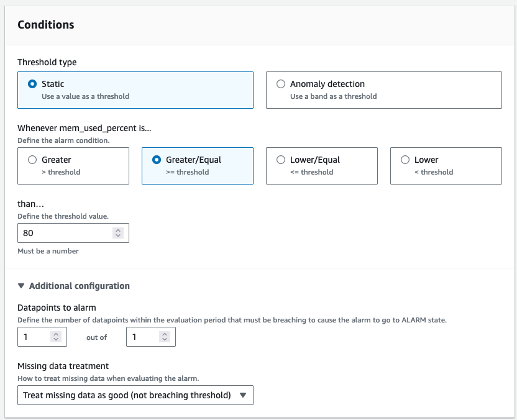This screenshot has width=517, height=420.
Task: Decrease threshold value with the down arrow
Action: point(118,236)
